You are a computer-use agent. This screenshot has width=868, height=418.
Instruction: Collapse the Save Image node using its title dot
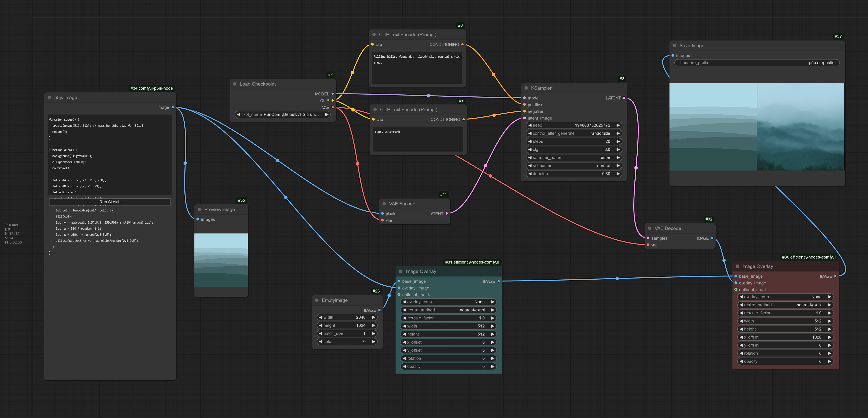(674, 46)
